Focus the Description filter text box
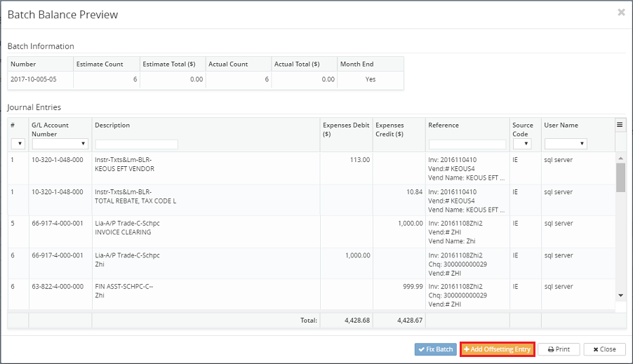Screen dimensions: 633x364 pos(137,144)
